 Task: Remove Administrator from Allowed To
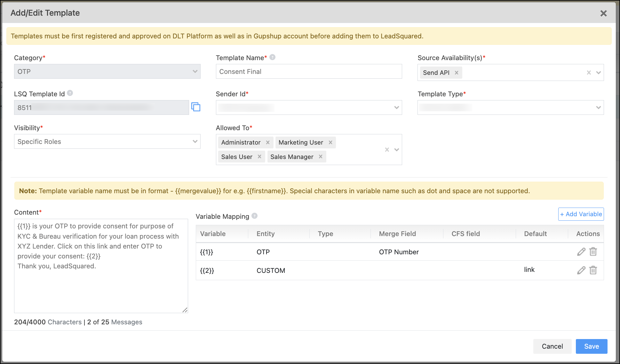point(268,142)
